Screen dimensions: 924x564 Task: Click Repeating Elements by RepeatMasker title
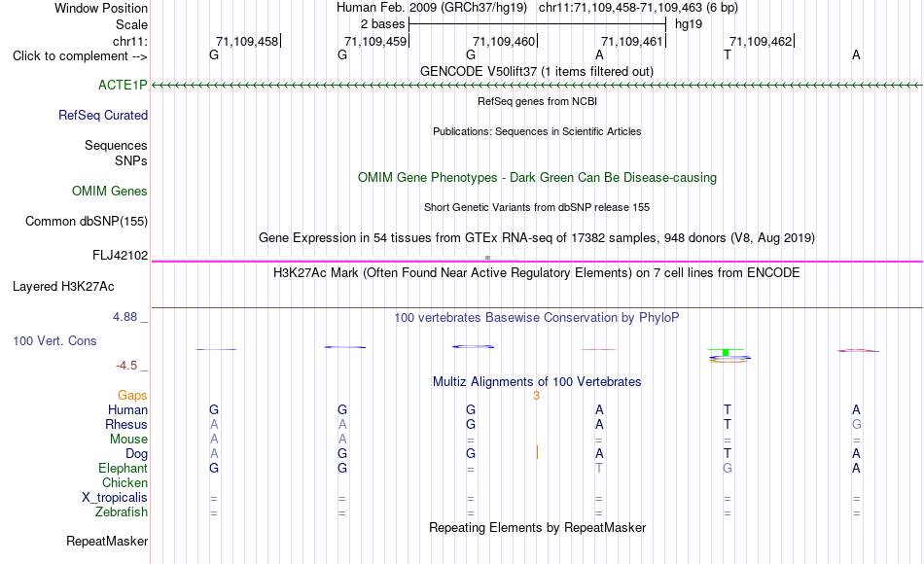coord(538,527)
